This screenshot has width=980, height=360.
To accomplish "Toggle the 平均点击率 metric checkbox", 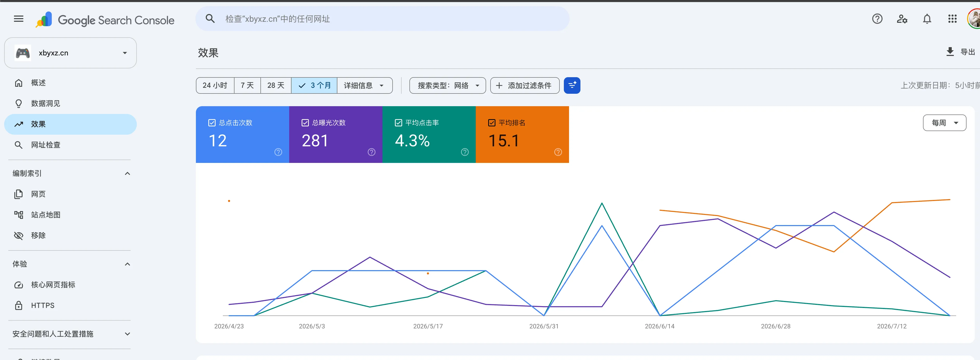I will pos(398,123).
